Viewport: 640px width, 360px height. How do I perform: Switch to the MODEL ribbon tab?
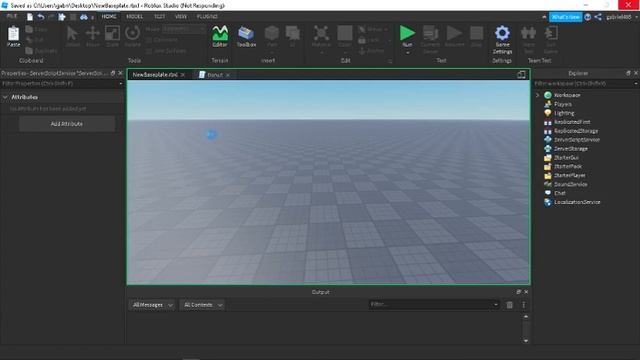(x=134, y=16)
